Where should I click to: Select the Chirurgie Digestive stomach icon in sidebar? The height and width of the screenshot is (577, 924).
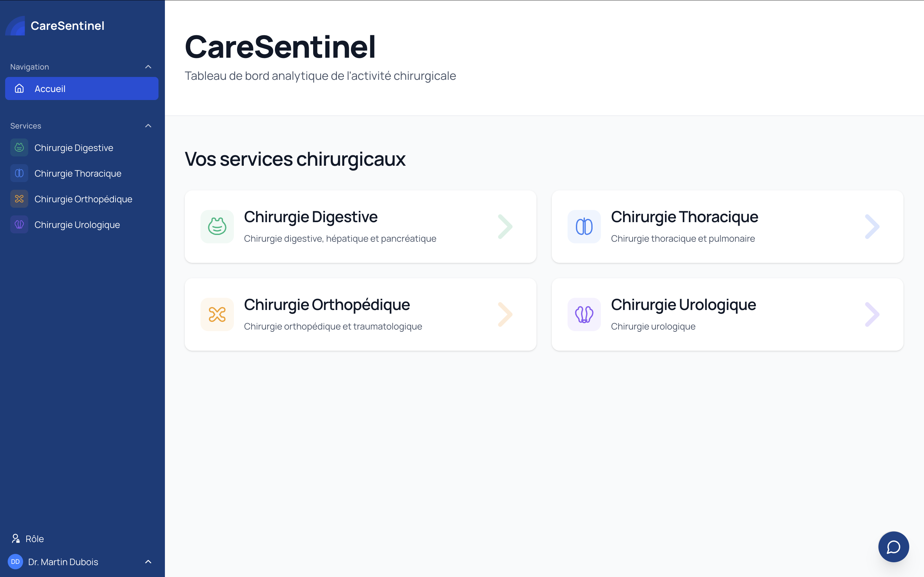19,147
